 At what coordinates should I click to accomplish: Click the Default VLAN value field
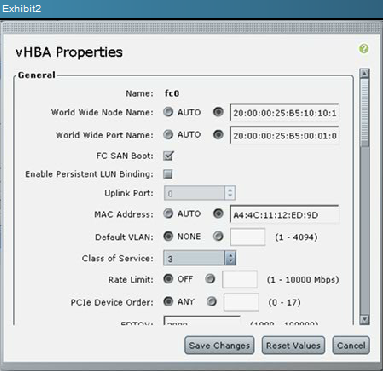248,237
